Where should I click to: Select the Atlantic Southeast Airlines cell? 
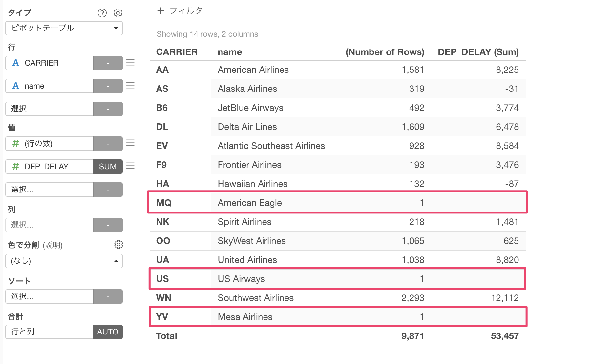(x=271, y=146)
